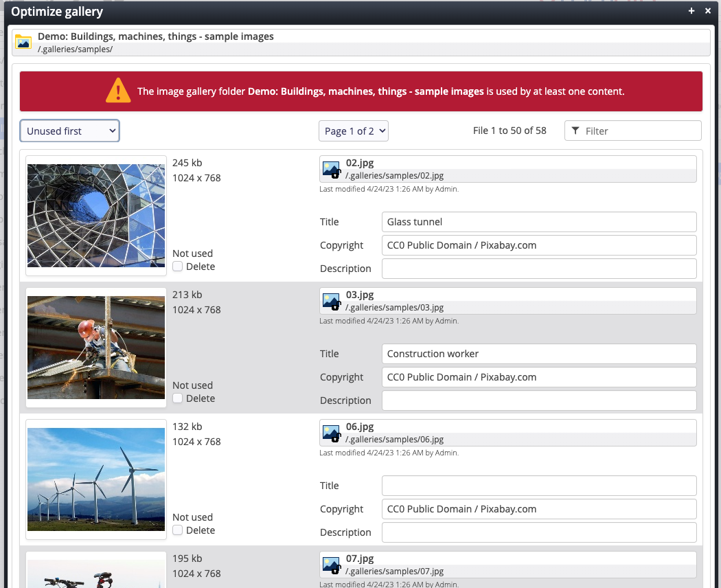The image size is (721, 588).
Task: Open the 'Unused first' sort dropdown
Action: (70, 131)
